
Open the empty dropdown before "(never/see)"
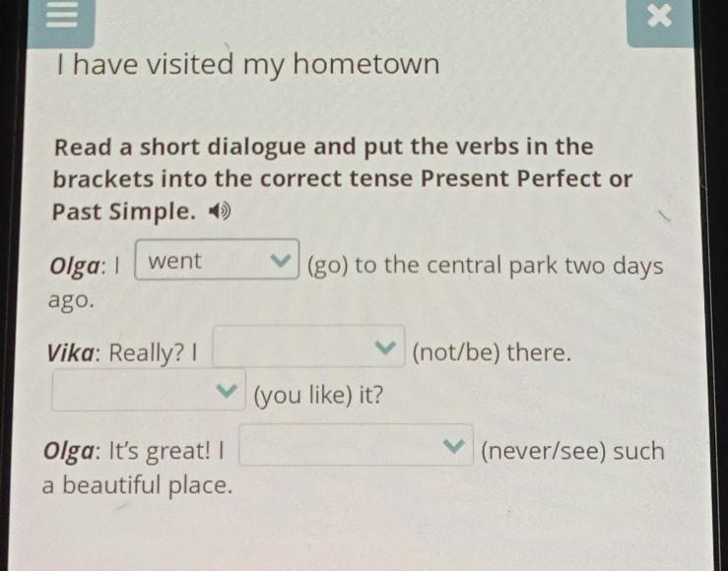tap(356, 446)
